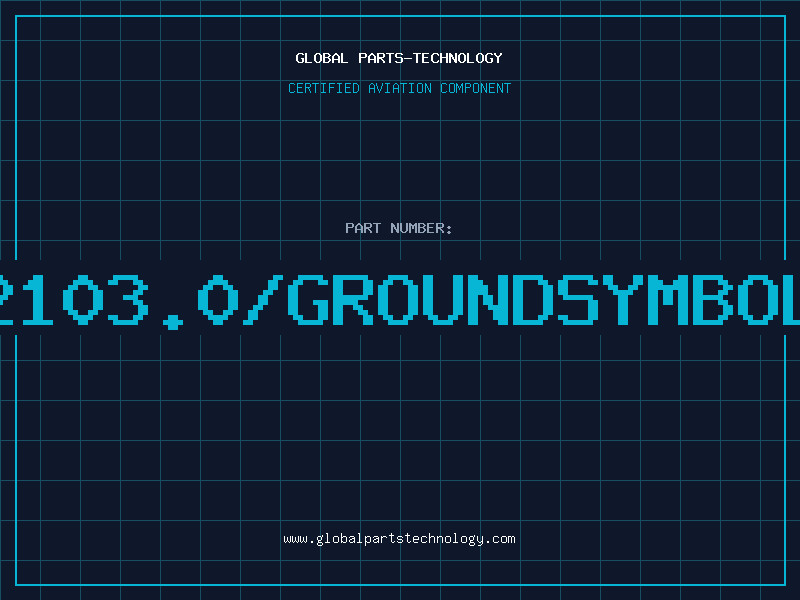The height and width of the screenshot is (600, 800).
Task: Open the www.globalpartstechnology.com website link
Action: coord(399,539)
